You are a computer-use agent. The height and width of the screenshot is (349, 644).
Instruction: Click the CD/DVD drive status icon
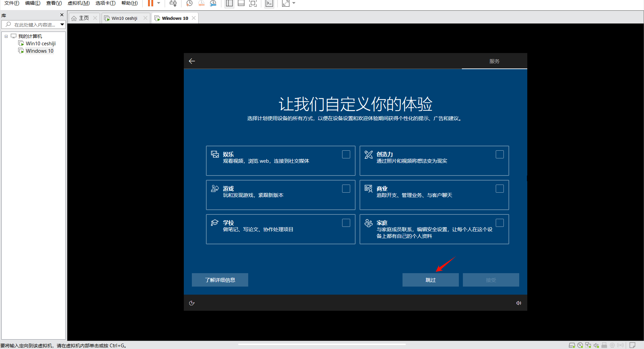[580, 345]
